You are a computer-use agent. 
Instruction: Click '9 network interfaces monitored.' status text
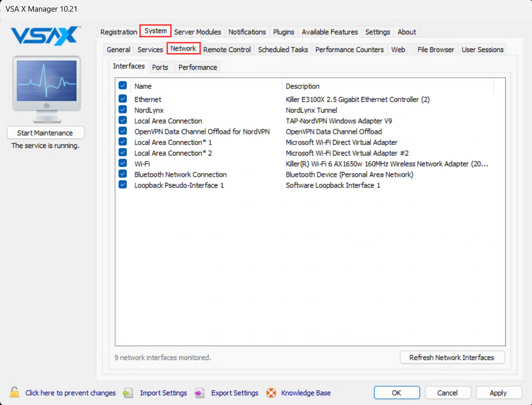pos(163,358)
